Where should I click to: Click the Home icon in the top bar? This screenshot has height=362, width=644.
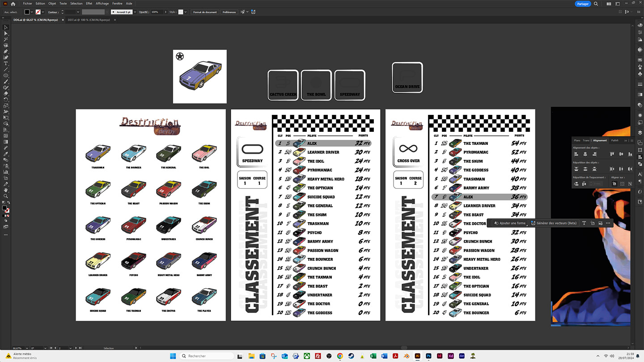(x=13, y=4)
